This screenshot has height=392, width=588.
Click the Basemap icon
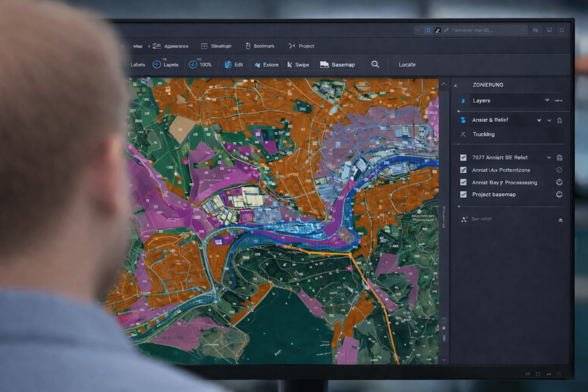pos(324,65)
